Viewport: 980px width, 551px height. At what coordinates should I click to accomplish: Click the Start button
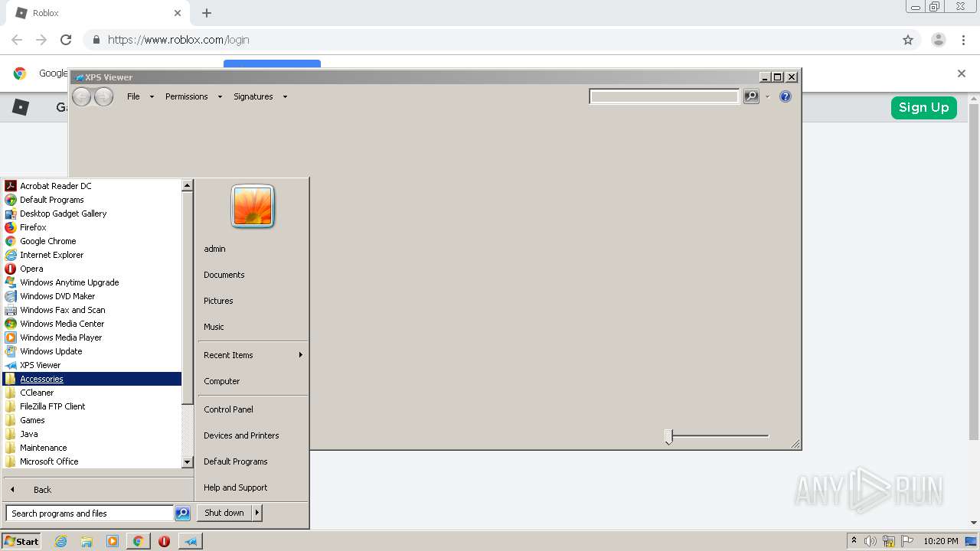[x=21, y=541]
